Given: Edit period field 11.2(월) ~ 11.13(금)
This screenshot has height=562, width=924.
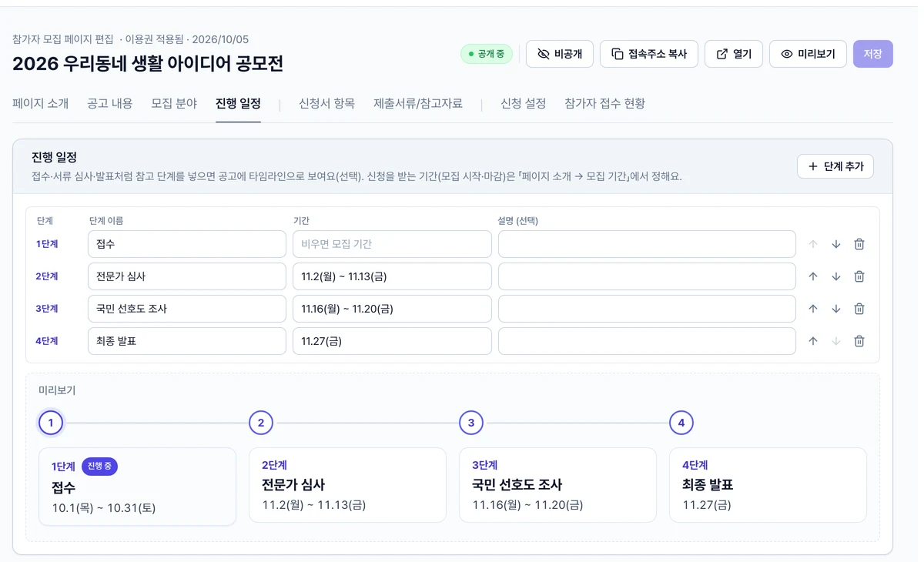Looking at the screenshot, I should pos(392,276).
